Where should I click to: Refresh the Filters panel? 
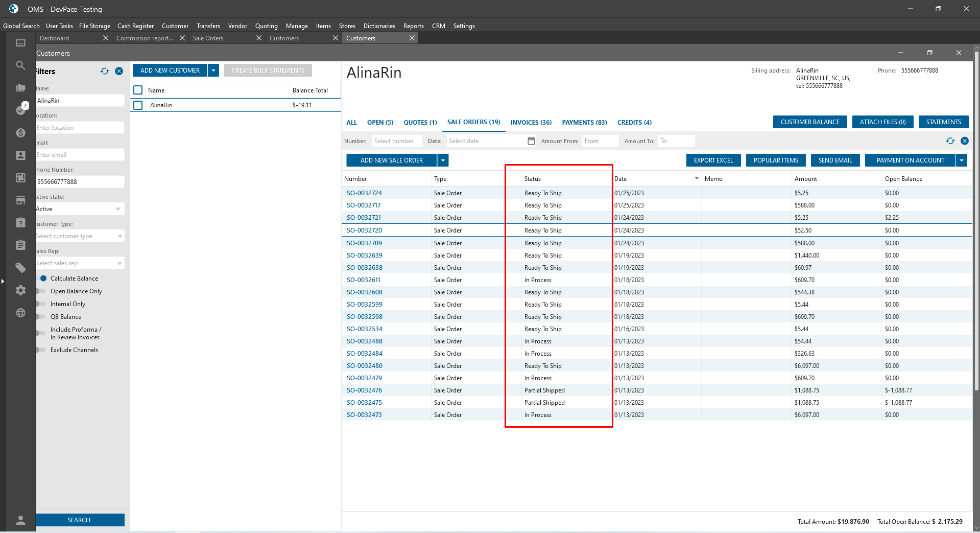point(105,71)
